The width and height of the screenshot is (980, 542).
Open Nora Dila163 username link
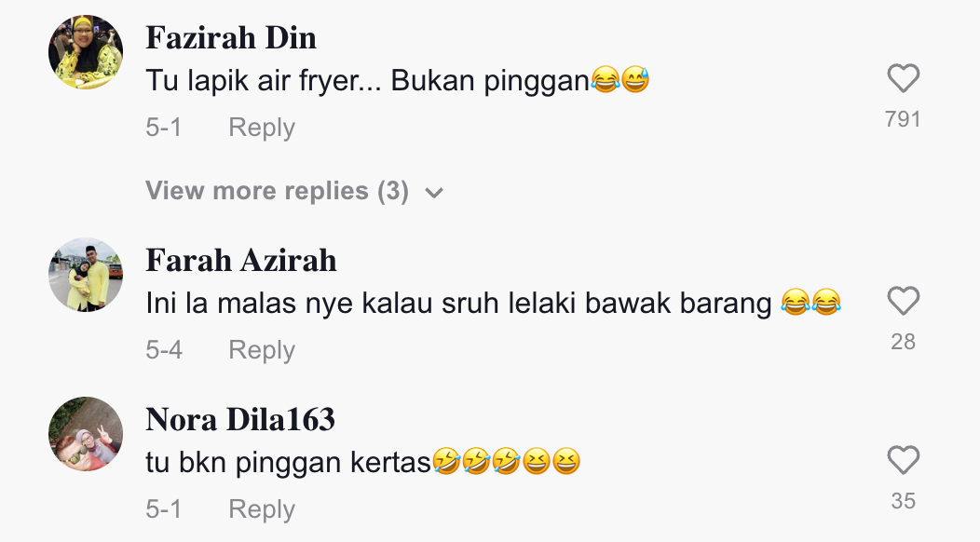click(x=240, y=420)
